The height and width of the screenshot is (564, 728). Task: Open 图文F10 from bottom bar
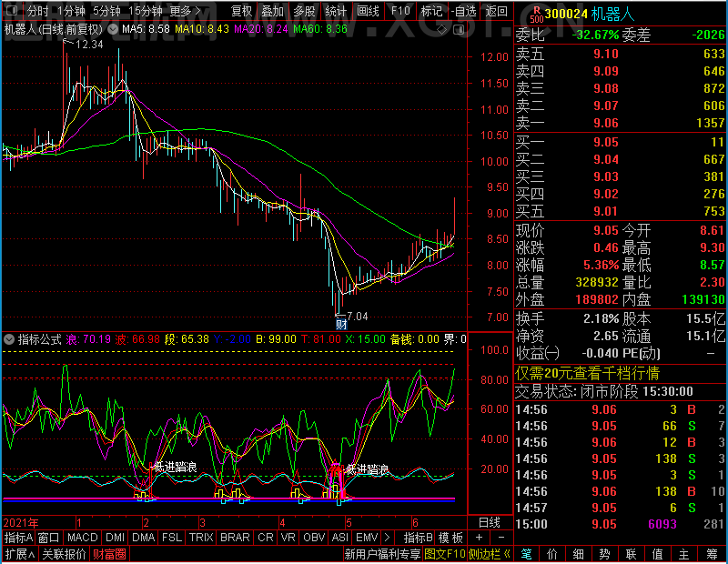point(445,554)
